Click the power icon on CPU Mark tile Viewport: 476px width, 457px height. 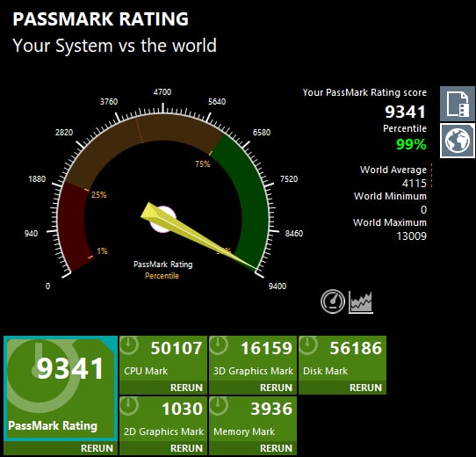point(129,345)
